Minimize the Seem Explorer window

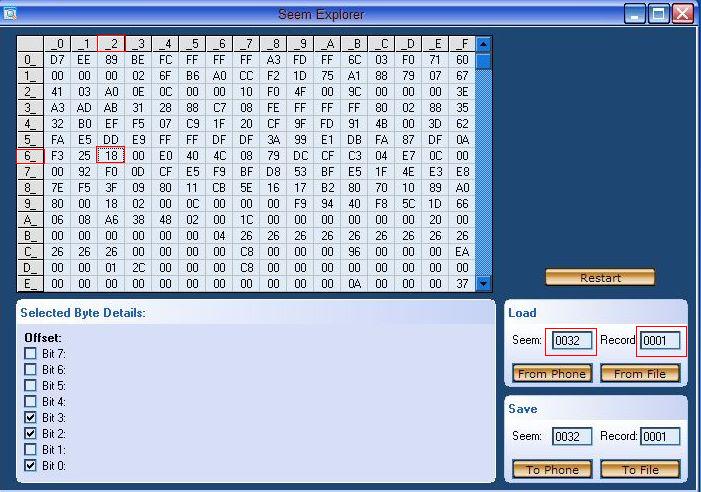point(634,14)
